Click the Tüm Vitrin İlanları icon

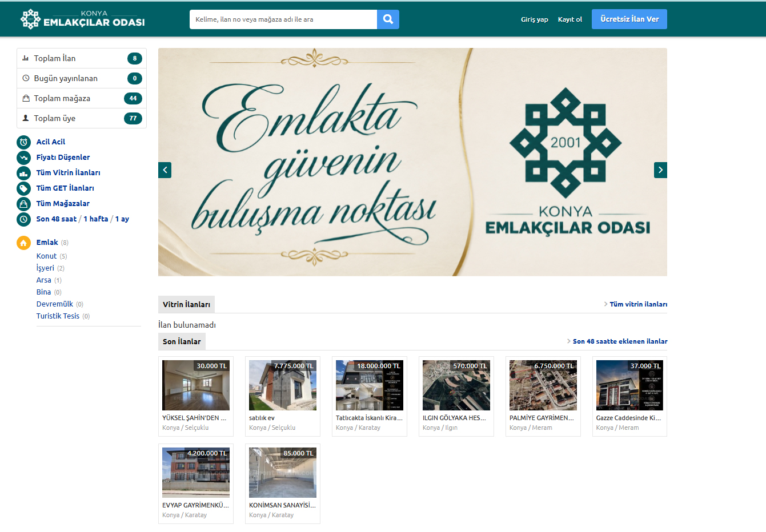tap(23, 173)
